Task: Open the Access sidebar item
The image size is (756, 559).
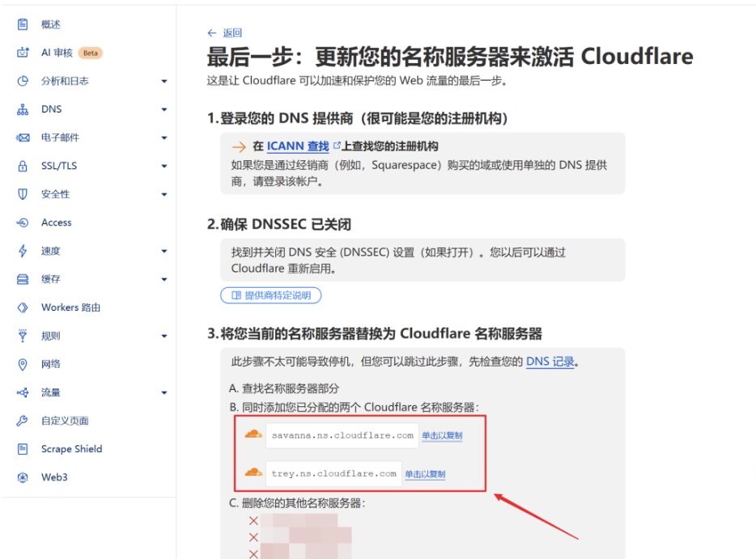Action: 57,222
